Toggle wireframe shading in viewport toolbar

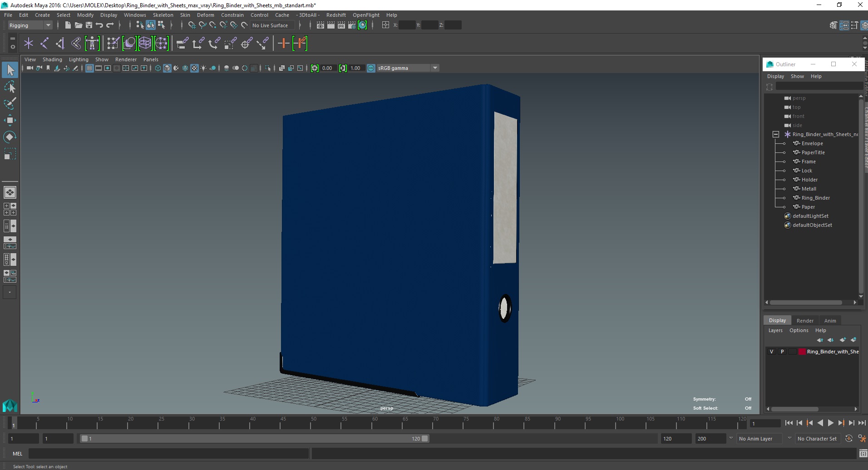point(158,68)
